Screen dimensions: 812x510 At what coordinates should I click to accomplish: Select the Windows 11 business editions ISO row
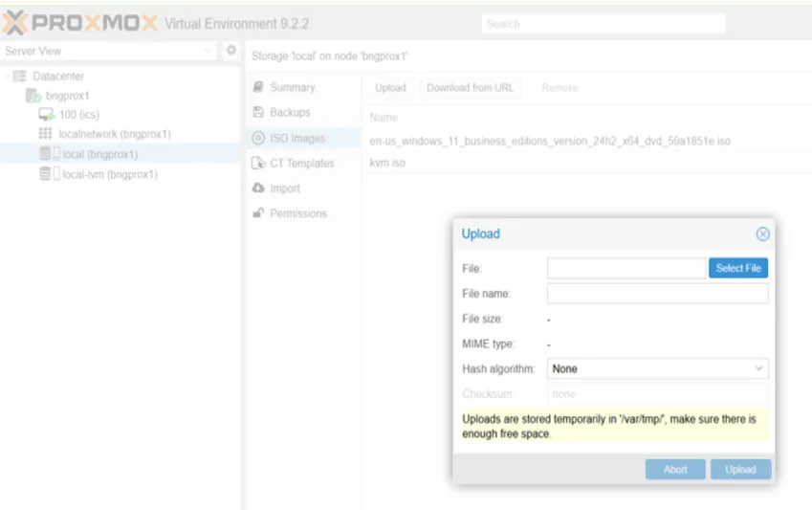(x=587, y=141)
